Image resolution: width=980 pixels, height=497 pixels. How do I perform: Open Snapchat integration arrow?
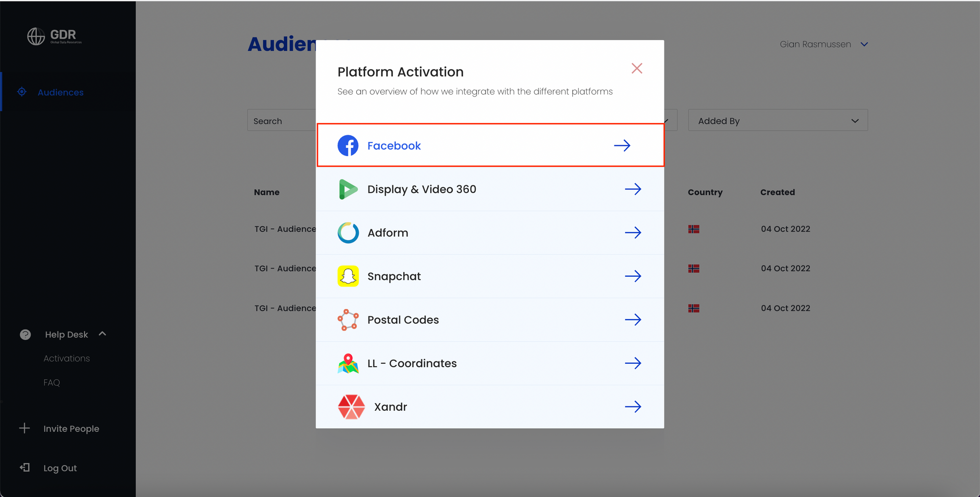[x=633, y=276]
